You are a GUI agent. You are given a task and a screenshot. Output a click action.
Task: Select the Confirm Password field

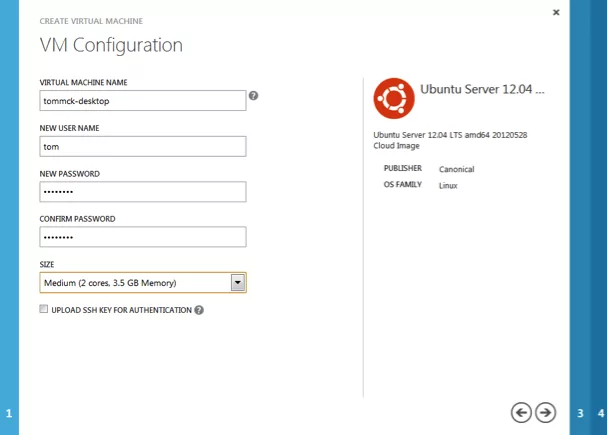pyautogui.click(x=143, y=237)
